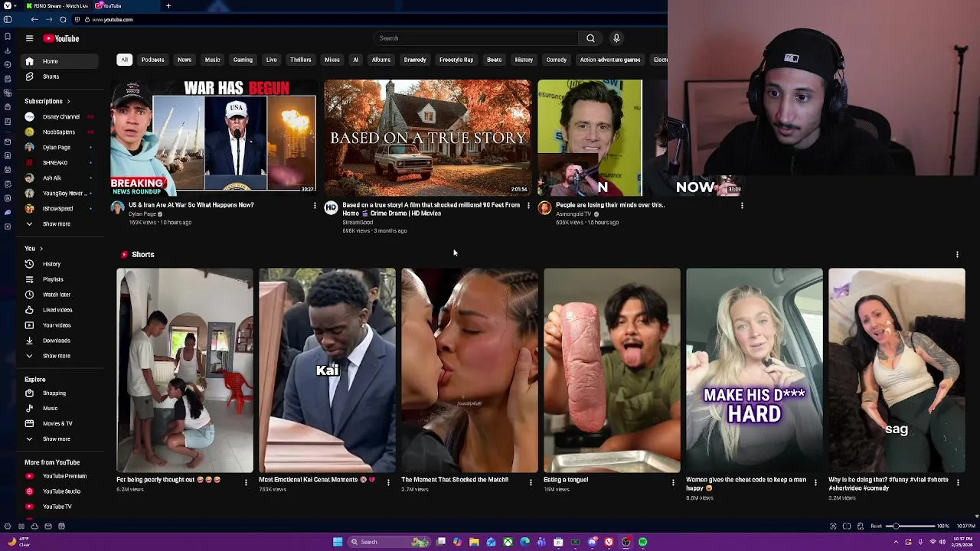Open Windows Start menu
Viewport: 980px width, 551px height.
(x=338, y=542)
